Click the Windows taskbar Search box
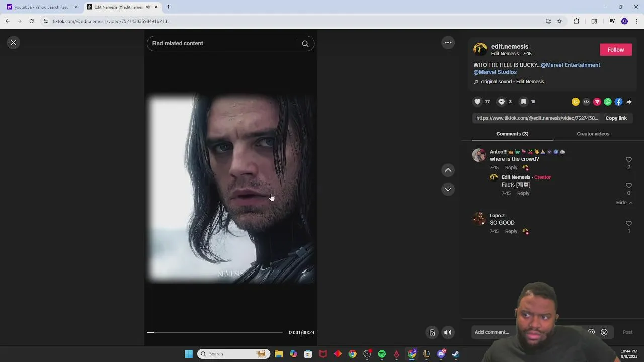Screen dimensions: 644x362 (x=233, y=354)
